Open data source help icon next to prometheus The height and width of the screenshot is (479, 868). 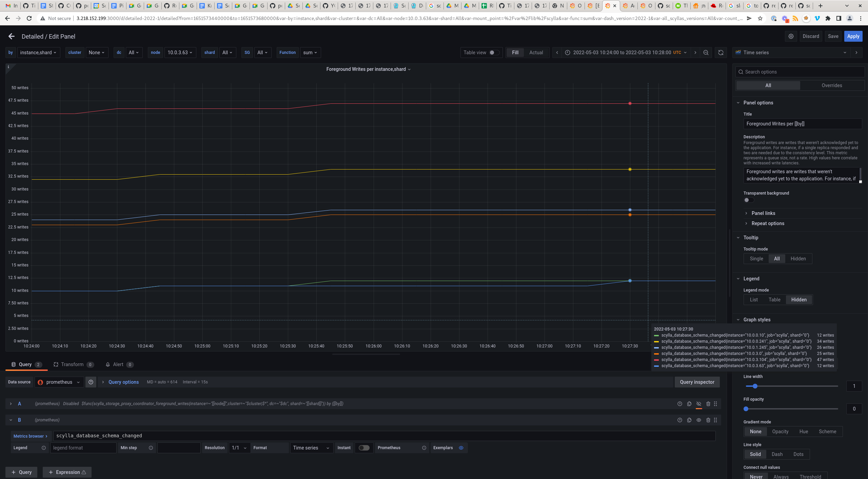click(x=91, y=382)
